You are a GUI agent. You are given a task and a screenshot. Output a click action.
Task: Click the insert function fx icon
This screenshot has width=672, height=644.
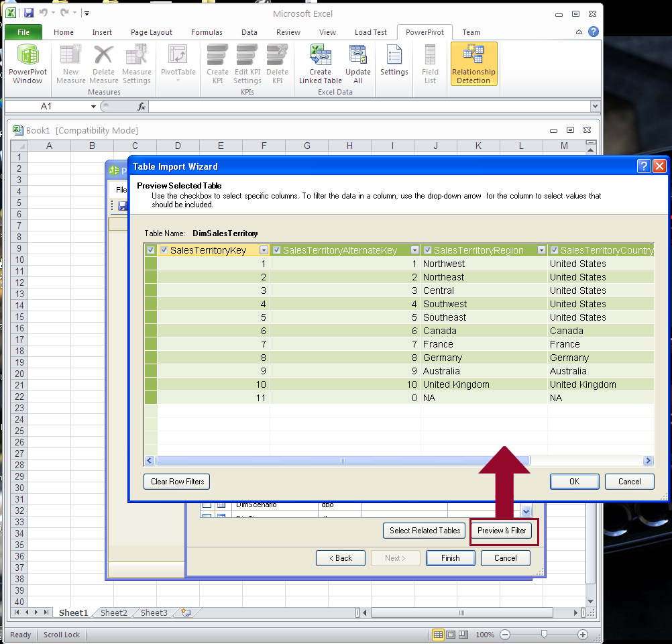pyautogui.click(x=142, y=107)
